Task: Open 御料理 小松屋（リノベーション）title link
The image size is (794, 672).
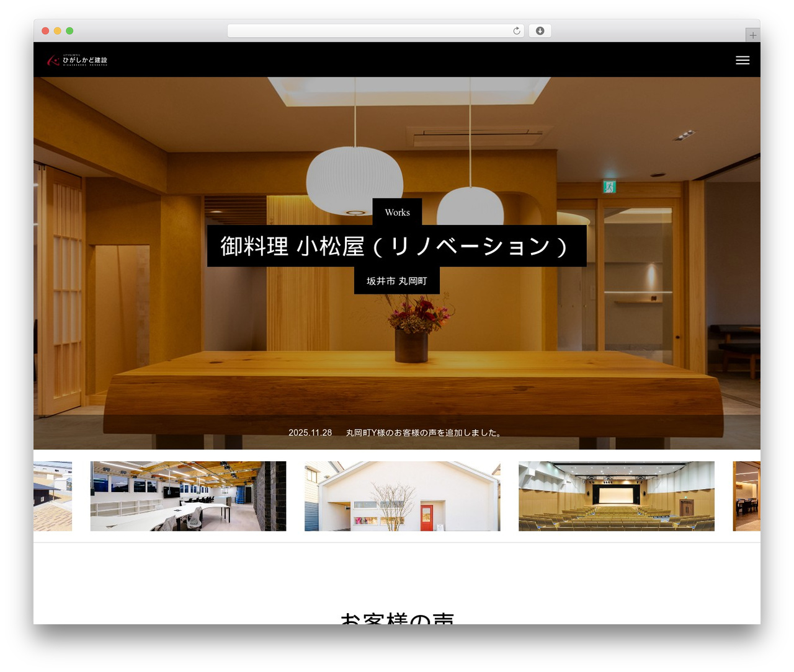Action: (x=397, y=246)
